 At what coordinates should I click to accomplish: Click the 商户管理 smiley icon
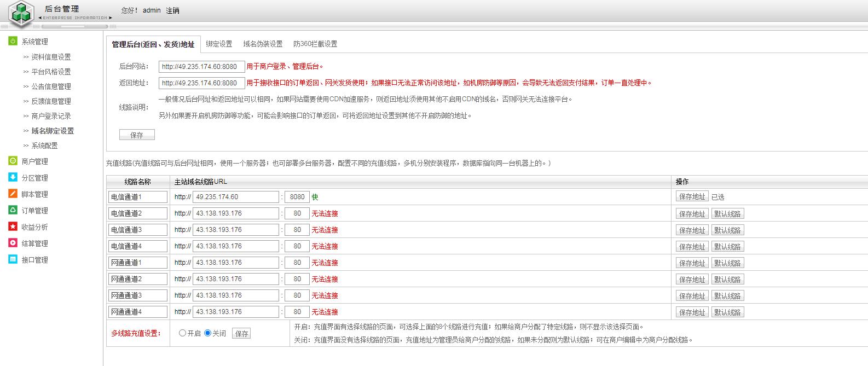[13, 161]
